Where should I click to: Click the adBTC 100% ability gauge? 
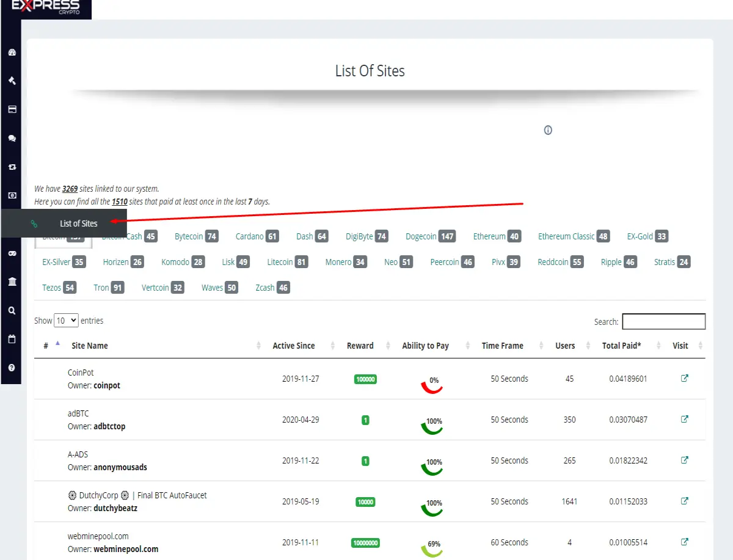click(432, 425)
